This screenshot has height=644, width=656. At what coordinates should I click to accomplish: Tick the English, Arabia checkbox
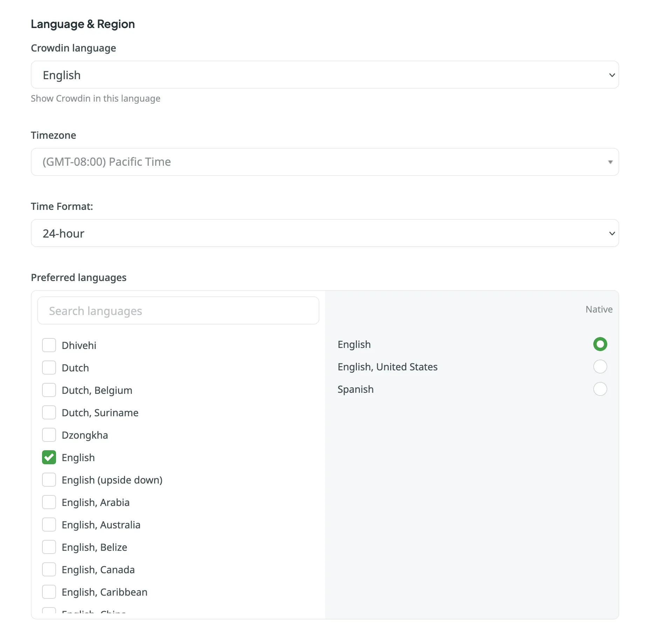(49, 502)
